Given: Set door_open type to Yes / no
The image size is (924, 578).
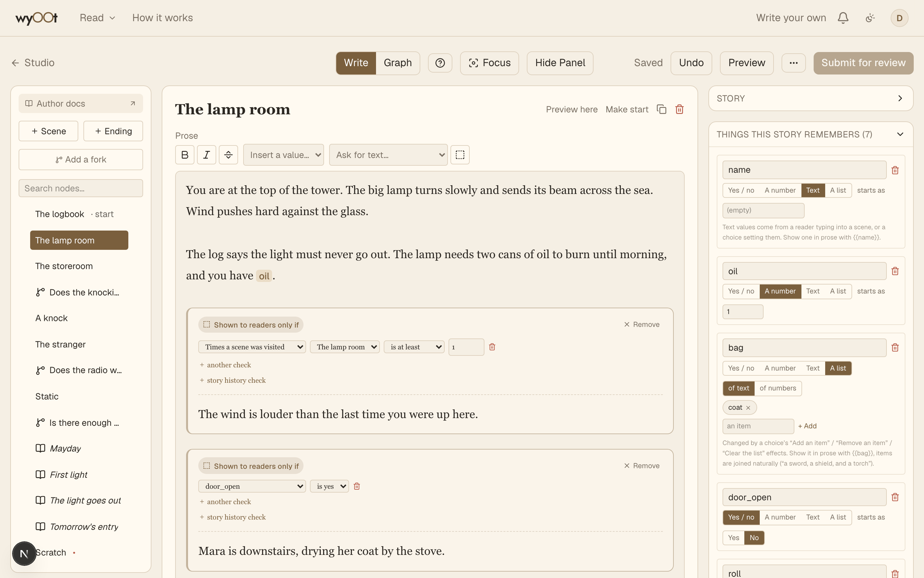Looking at the screenshot, I should tap(741, 517).
